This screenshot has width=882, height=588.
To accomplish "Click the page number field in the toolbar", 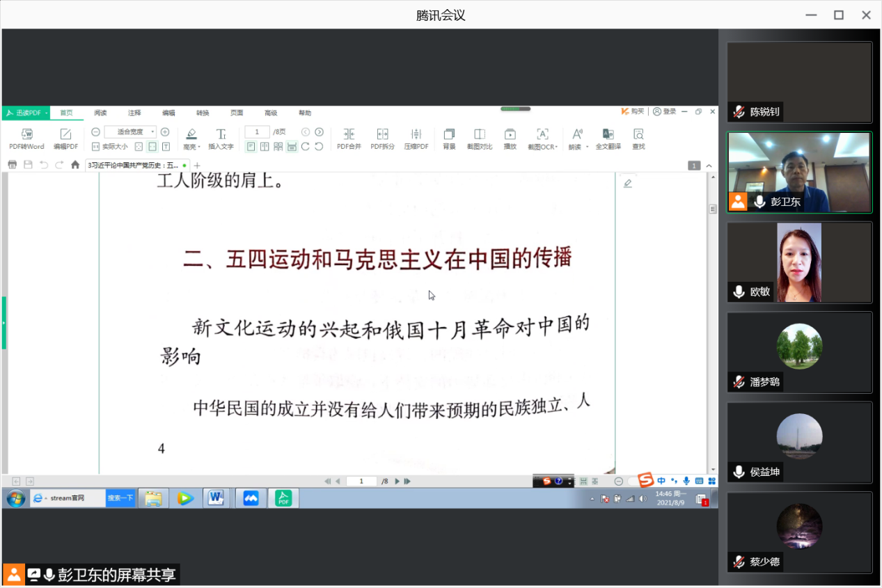I will tap(257, 132).
